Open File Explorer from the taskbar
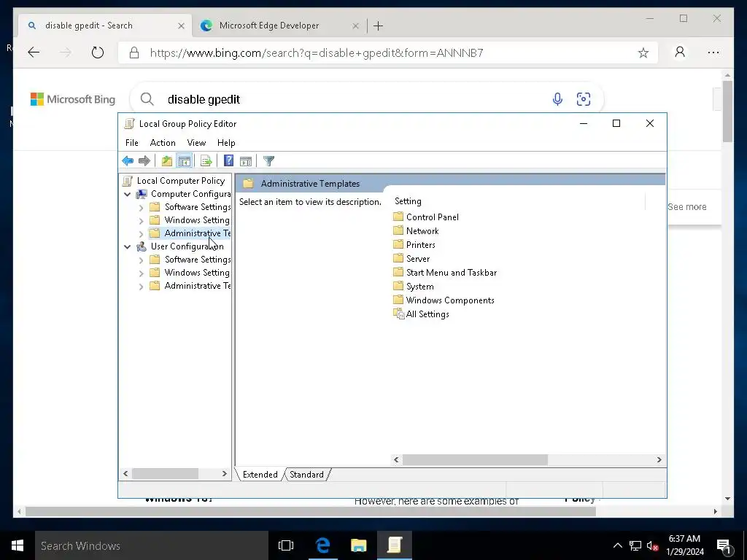This screenshot has width=747, height=560. coord(359,545)
